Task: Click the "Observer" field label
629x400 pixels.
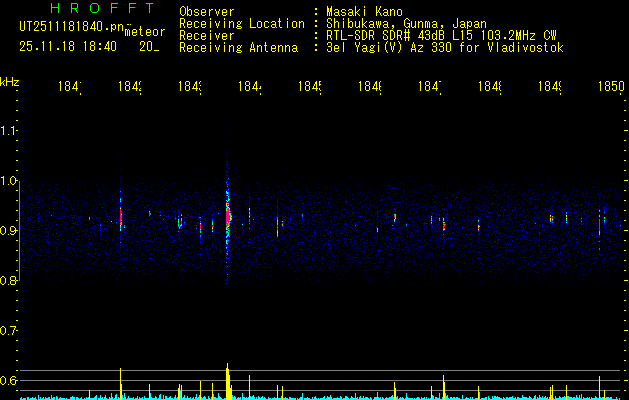Action: tap(207, 12)
